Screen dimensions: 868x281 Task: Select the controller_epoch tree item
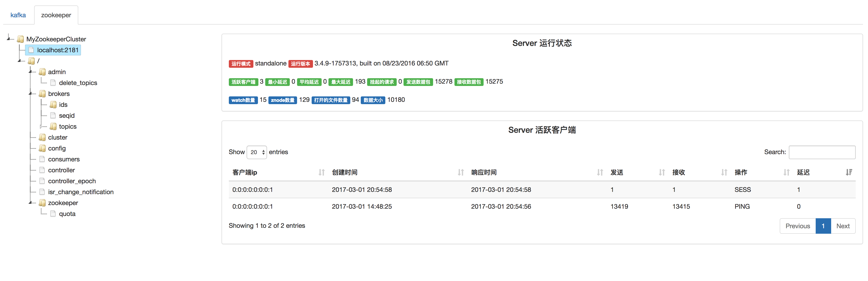pyautogui.click(x=72, y=181)
